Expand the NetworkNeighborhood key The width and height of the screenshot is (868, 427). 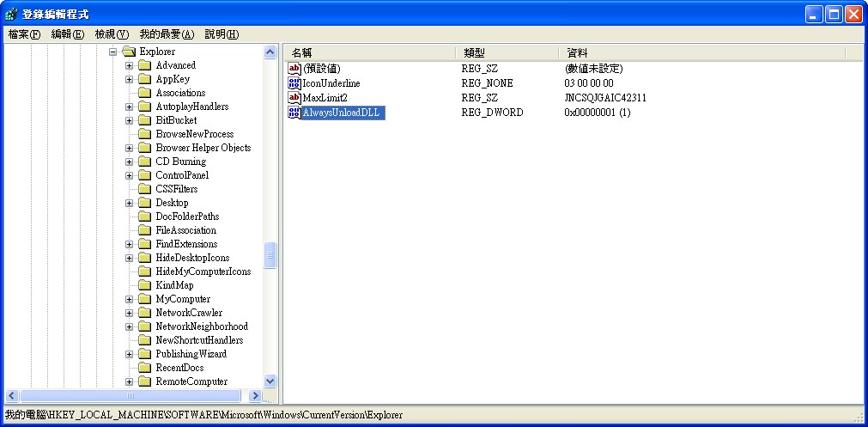pos(129,326)
